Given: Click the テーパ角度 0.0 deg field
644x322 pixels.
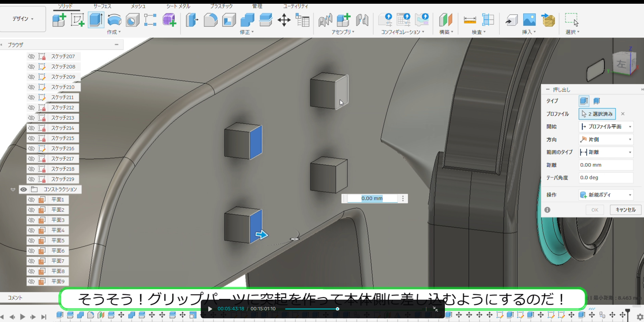Looking at the screenshot, I should coord(606,177).
